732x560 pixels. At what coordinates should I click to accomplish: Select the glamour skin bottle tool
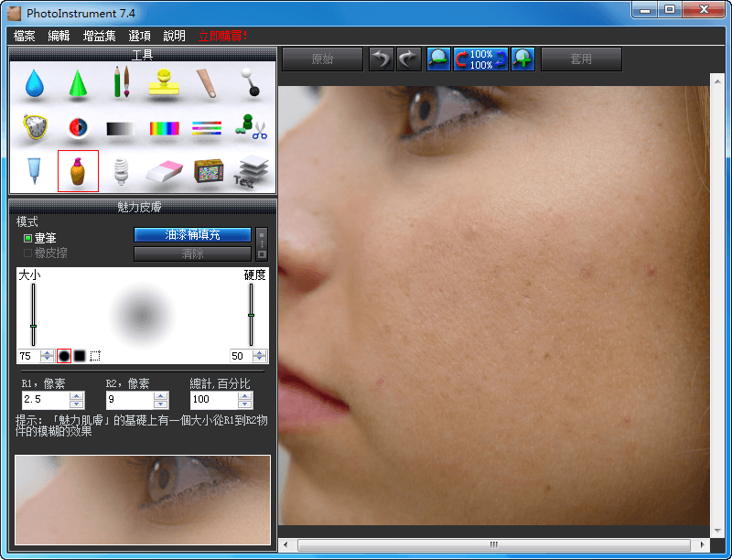(x=78, y=171)
